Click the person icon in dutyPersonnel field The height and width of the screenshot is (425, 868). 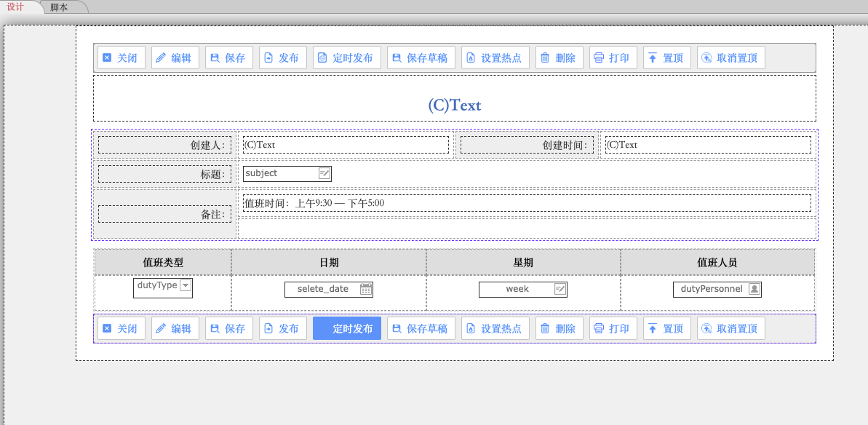coord(754,289)
